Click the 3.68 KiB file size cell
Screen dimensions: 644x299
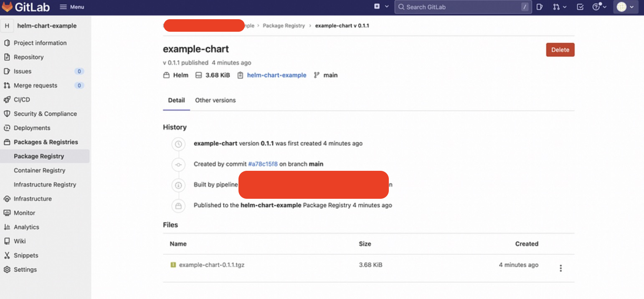(x=370, y=265)
